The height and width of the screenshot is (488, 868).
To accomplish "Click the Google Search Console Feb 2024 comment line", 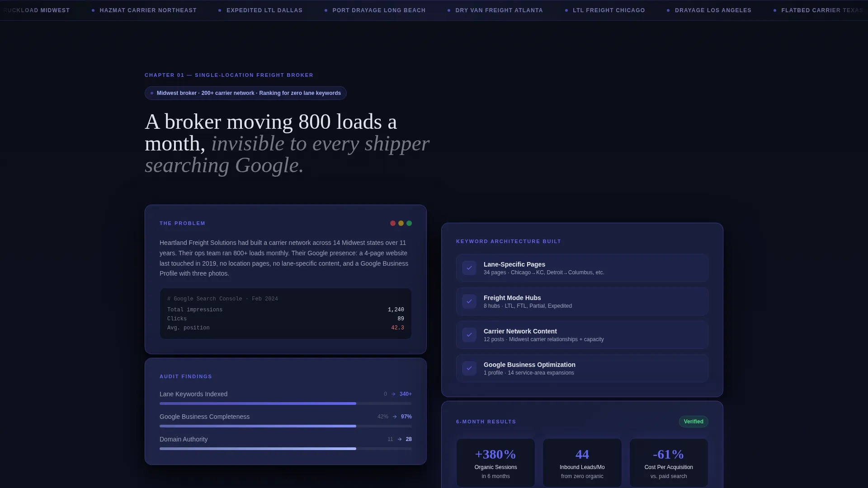I will click(222, 299).
